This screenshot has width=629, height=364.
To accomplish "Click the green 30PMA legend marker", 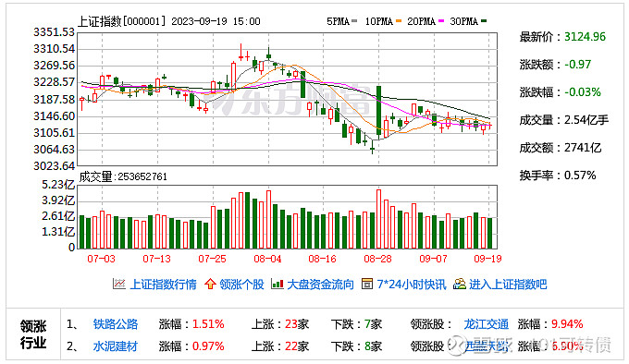I will pos(484,21).
